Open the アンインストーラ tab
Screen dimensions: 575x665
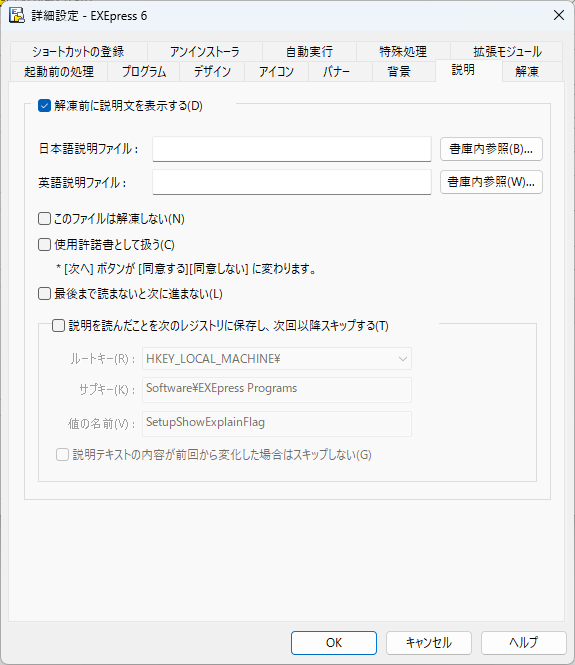(205, 52)
